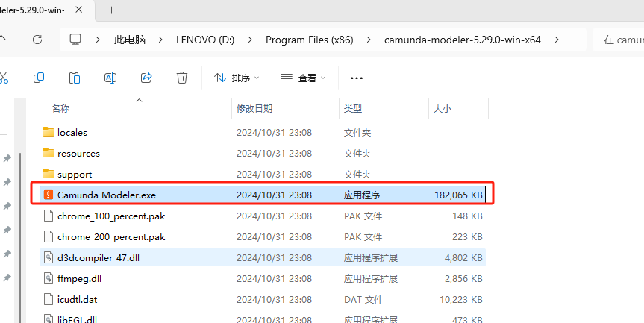
Task: Click the d3dcompiler_47.dll file icon
Action: [49, 258]
